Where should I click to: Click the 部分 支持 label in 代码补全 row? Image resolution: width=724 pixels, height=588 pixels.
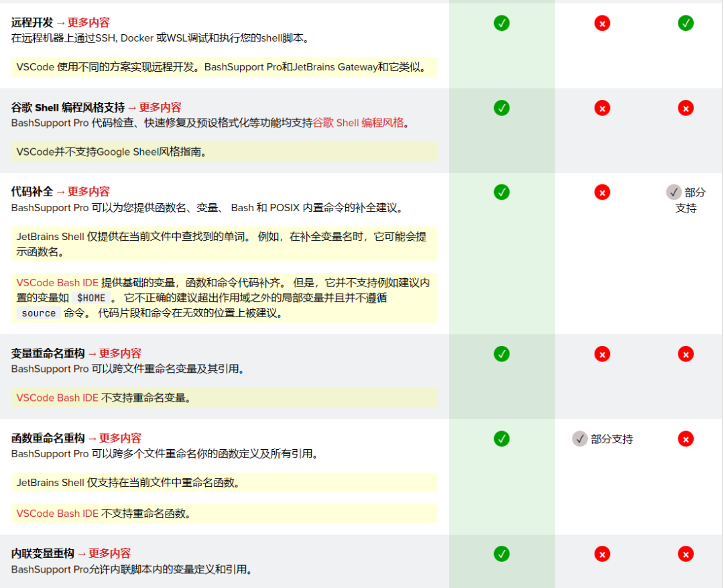[690, 200]
